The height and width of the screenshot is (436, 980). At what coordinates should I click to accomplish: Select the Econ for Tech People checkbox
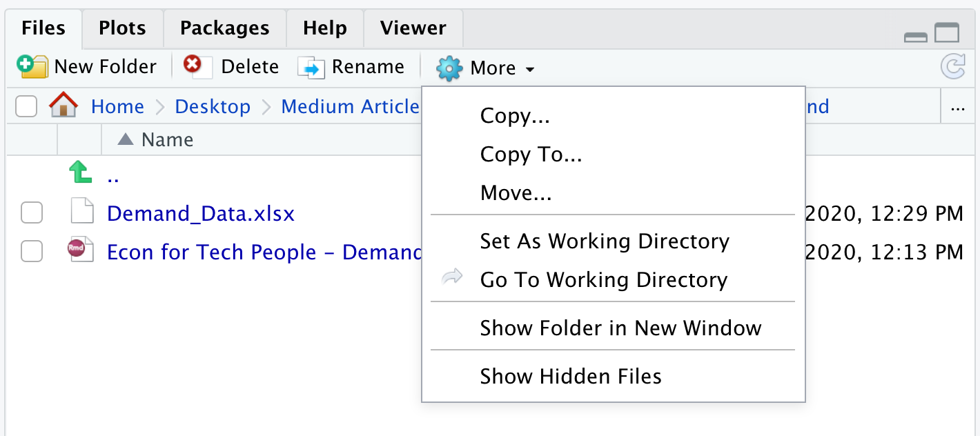point(32,252)
